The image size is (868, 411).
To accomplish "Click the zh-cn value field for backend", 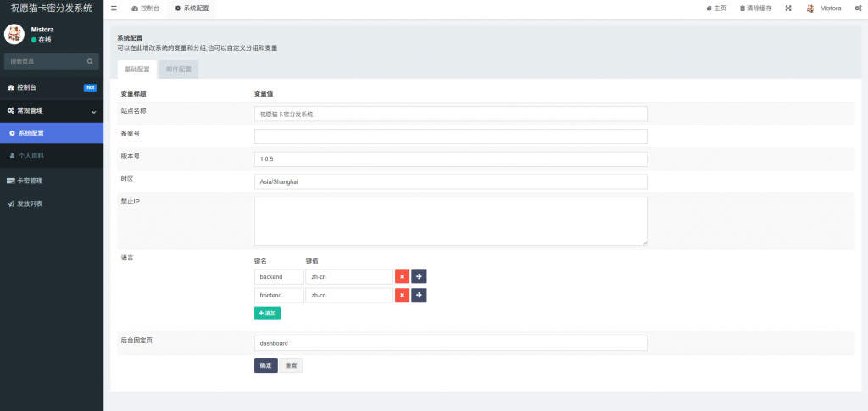I will (349, 276).
